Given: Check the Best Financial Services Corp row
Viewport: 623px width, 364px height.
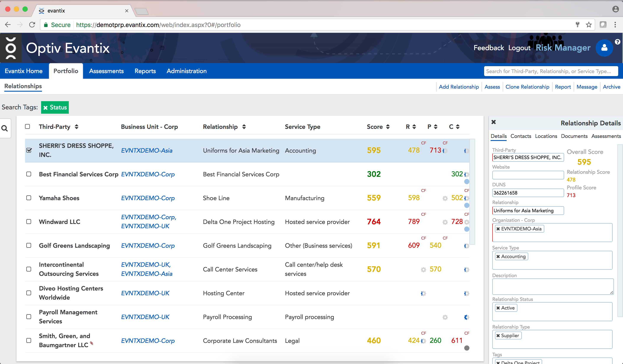Looking at the screenshot, I should (x=29, y=174).
